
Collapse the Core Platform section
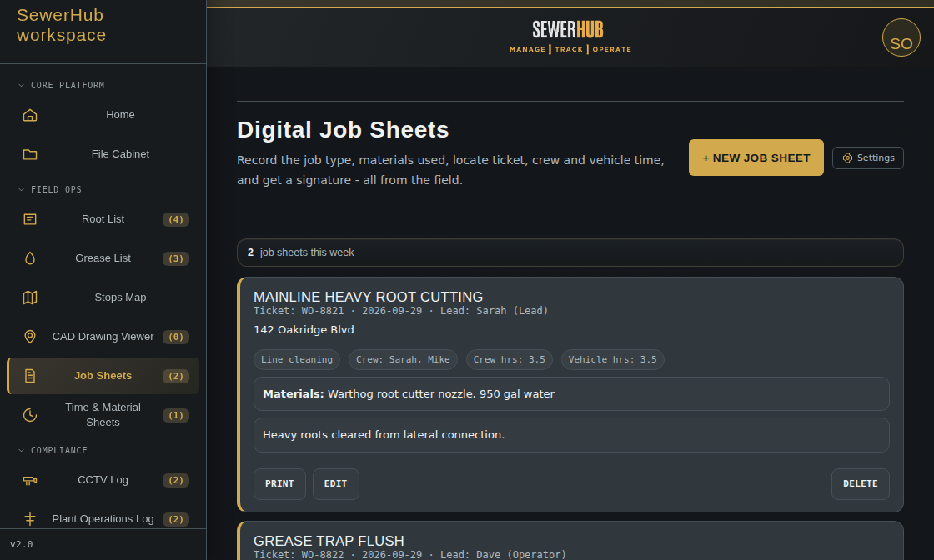pyautogui.click(x=61, y=85)
